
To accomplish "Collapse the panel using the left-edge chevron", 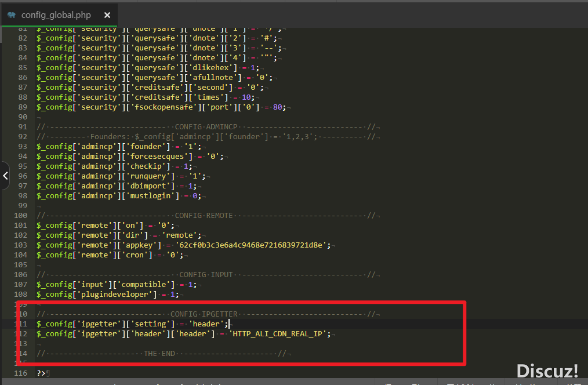I will (x=5, y=176).
